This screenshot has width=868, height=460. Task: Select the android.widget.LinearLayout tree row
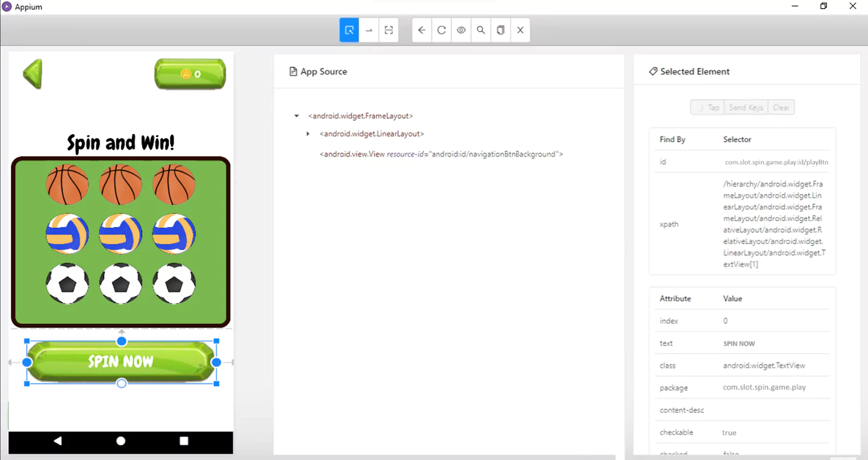coord(372,134)
